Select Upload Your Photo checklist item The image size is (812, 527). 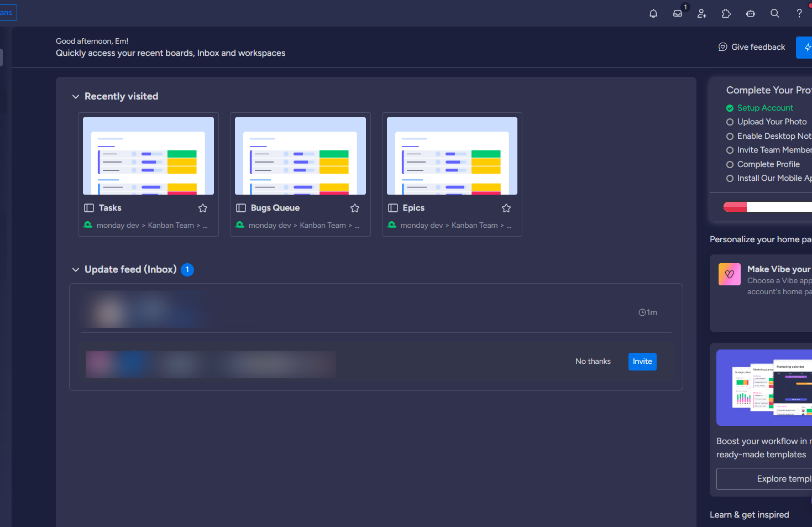pos(766,122)
